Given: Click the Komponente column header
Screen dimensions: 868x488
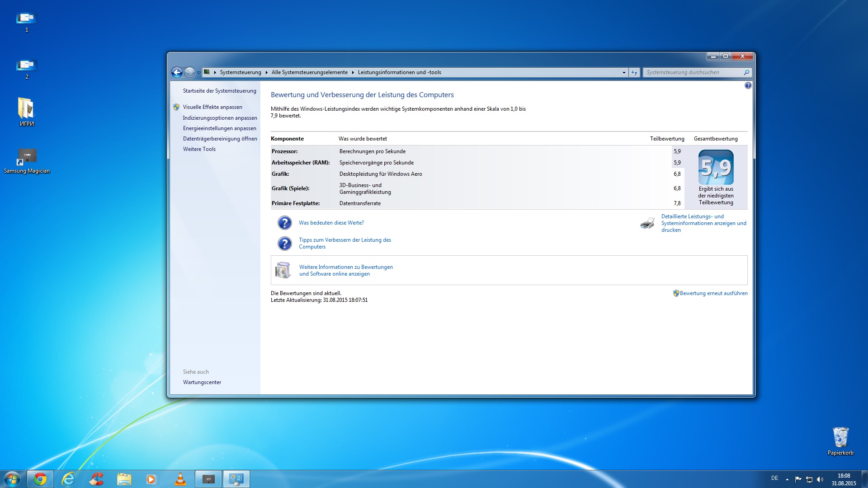Looking at the screenshot, I should (287, 139).
